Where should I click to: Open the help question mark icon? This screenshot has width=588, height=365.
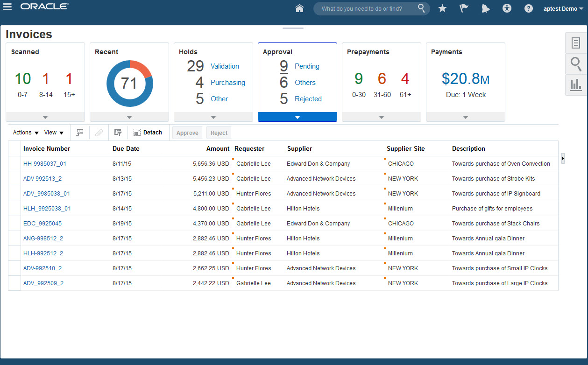(x=529, y=8)
